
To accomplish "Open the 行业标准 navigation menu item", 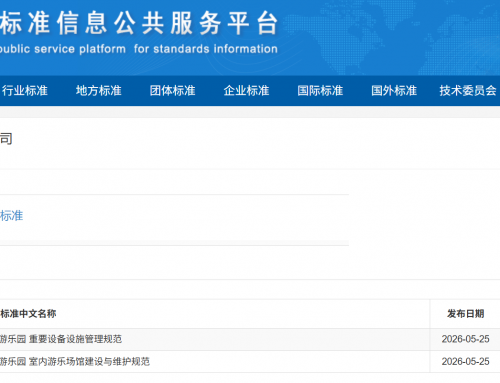I will tap(24, 91).
